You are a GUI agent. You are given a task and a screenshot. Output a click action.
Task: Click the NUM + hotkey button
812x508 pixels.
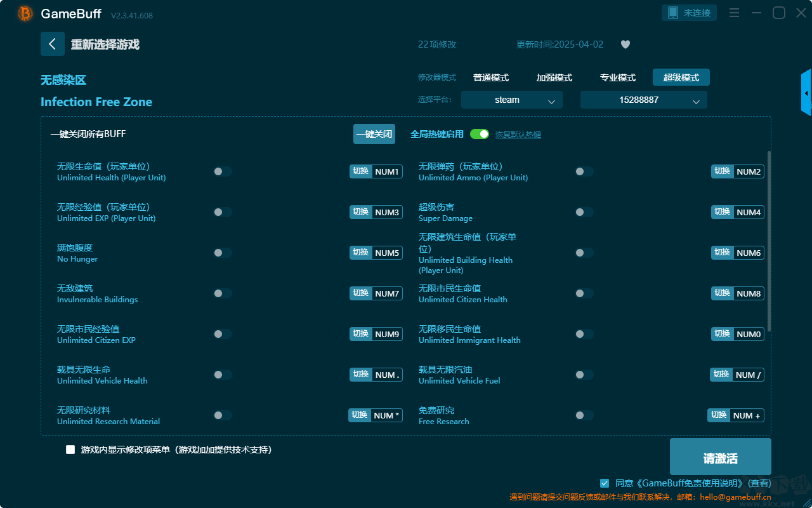tap(736, 415)
